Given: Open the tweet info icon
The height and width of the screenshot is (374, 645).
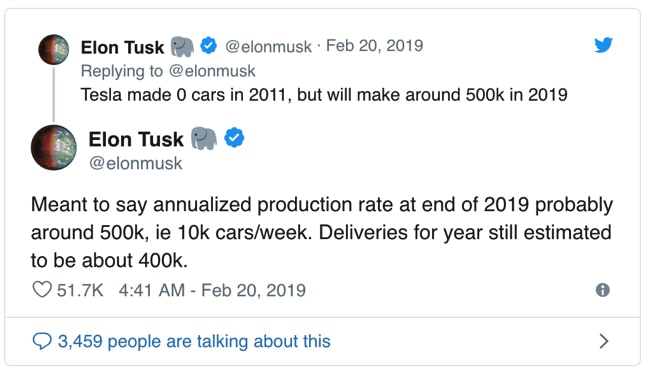Looking at the screenshot, I should 603,290.
